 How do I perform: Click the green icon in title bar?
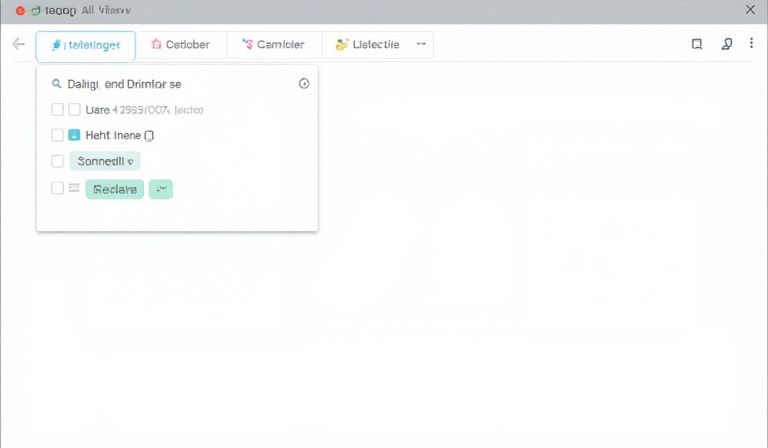(x=35, y=10)
